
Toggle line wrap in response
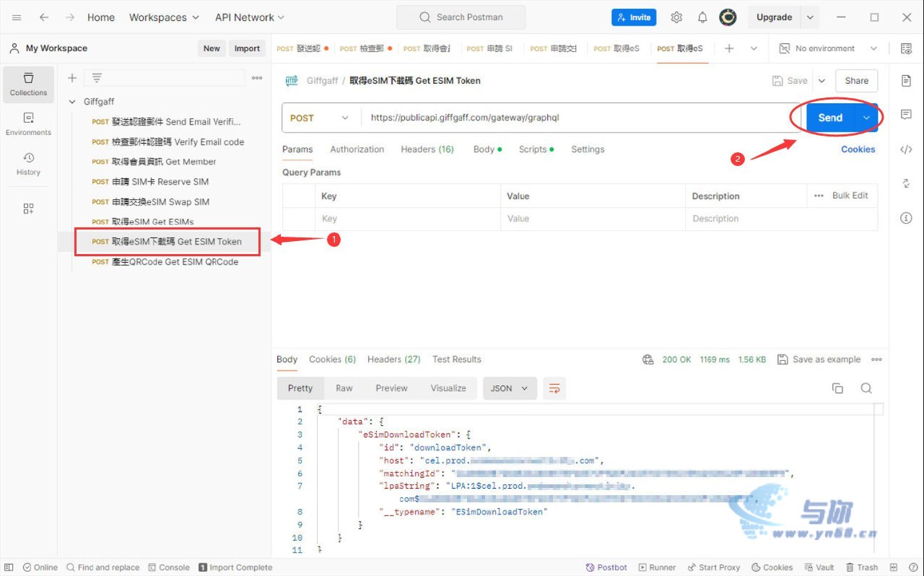[554, 388]
